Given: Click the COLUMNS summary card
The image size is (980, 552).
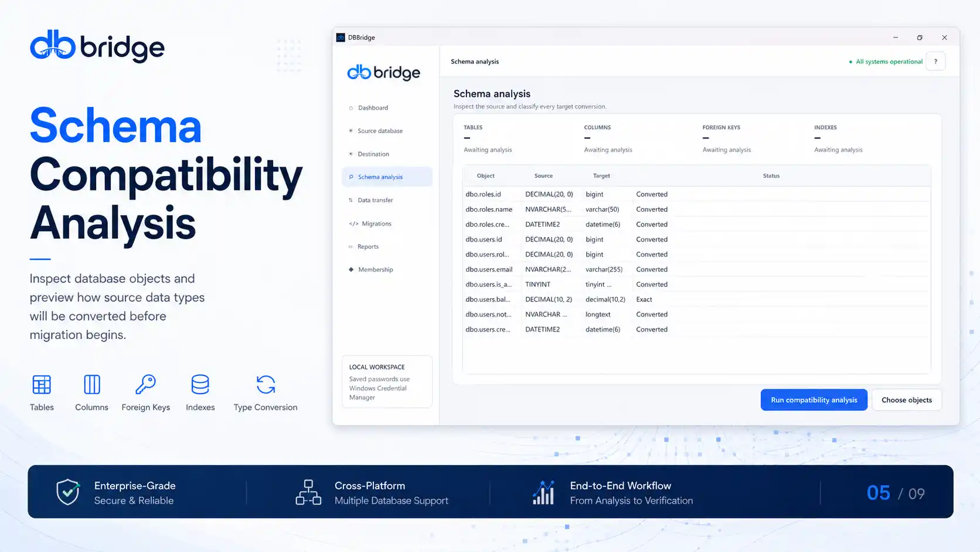Looking at the screenshot, I should (x=608, y=140).
